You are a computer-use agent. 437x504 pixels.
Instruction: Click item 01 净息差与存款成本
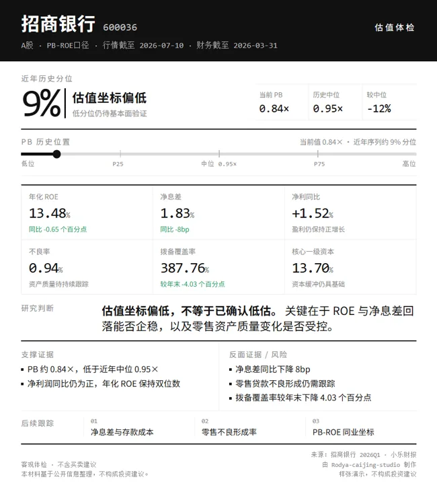click(x=122, y=432)
